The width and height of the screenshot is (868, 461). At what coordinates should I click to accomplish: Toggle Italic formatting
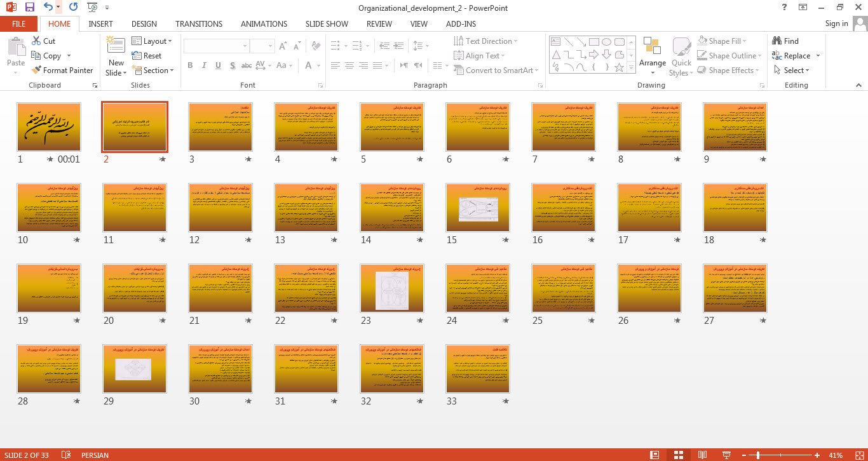coord(204,65)
